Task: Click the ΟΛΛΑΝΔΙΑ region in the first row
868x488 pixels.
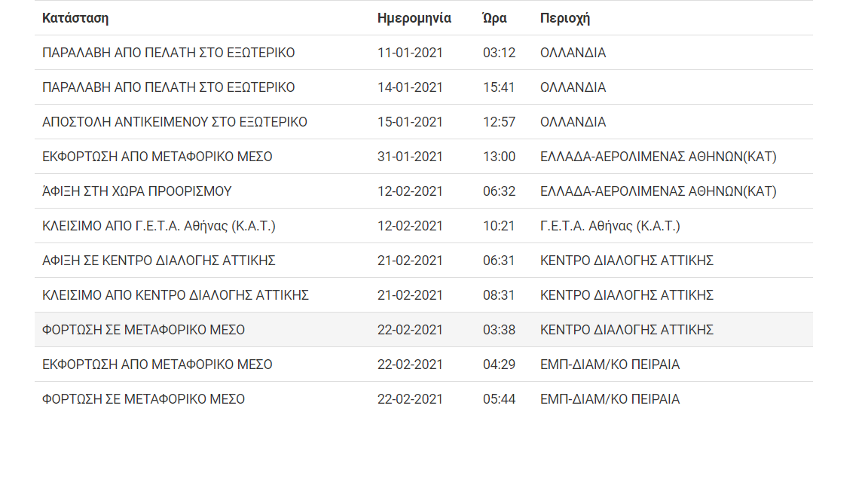Action: click(573, 53)
